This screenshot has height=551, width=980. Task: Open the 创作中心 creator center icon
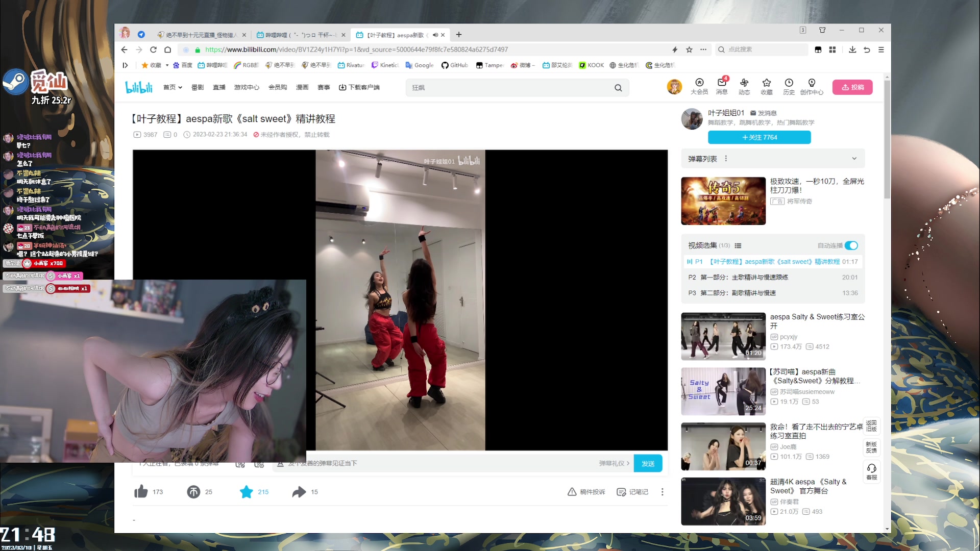(x=812, y=86)
